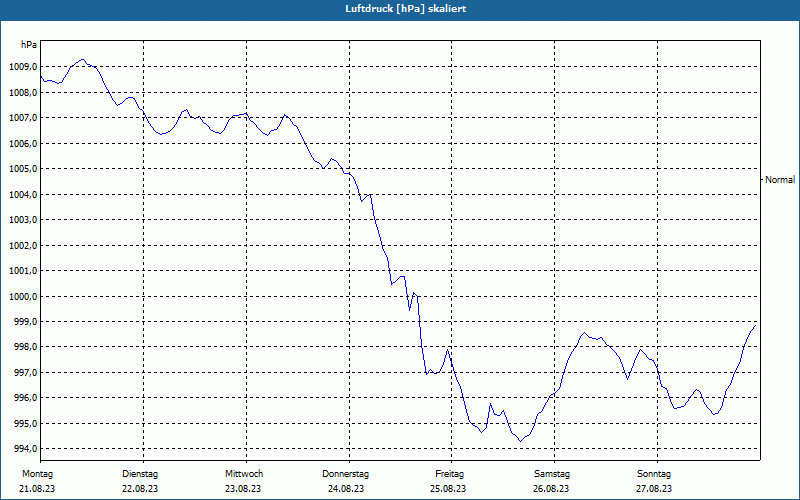This screenshot has width=800, height=500.
Task: Select the 999,0 axis value
Action: click(x=24, y=322)
